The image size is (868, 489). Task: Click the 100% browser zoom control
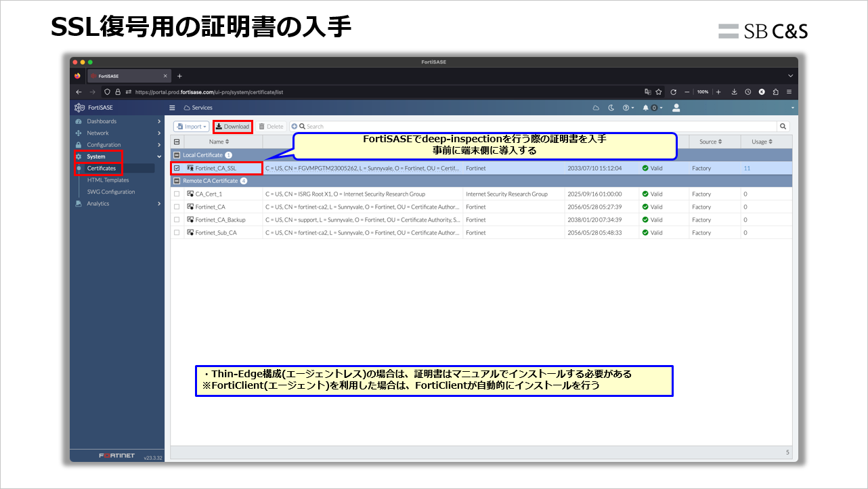coord(704,91)
